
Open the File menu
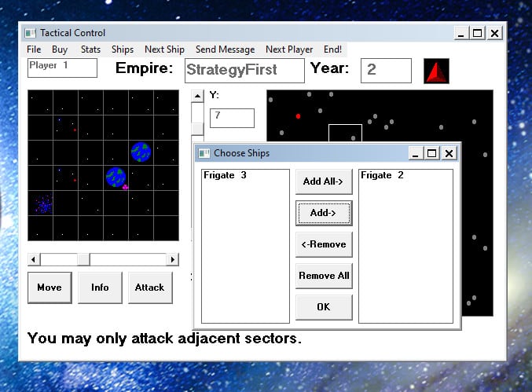coord(34,49)
